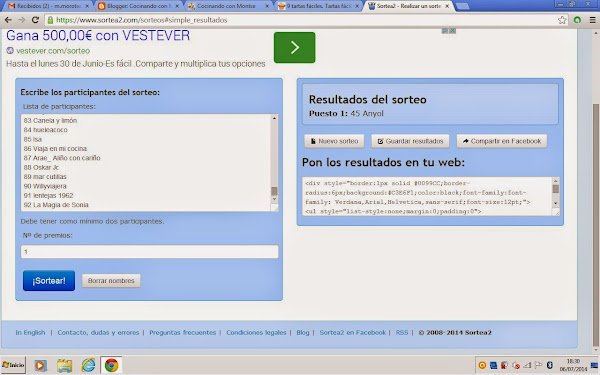Select participant '90 Willyviajera'

pos(45,186)
